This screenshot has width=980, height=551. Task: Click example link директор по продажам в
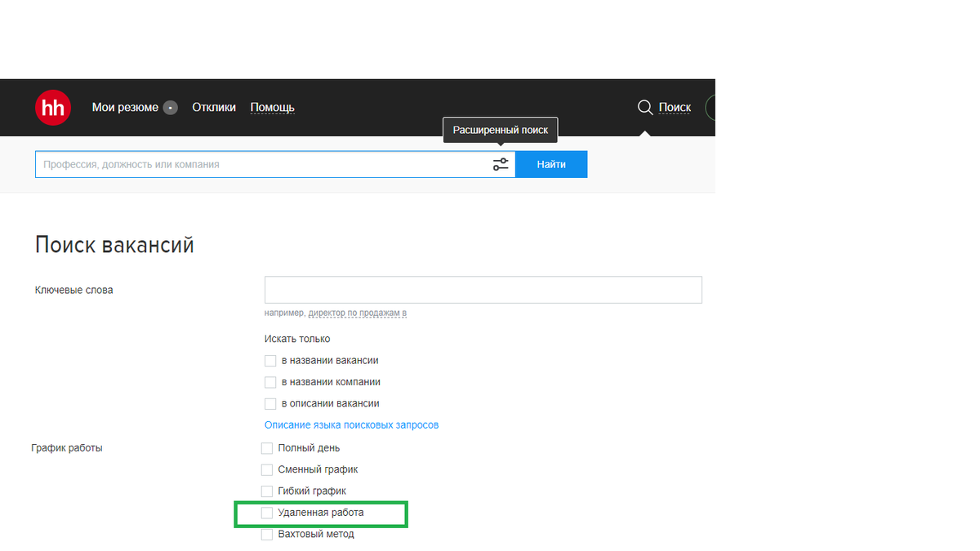point(358,313)
